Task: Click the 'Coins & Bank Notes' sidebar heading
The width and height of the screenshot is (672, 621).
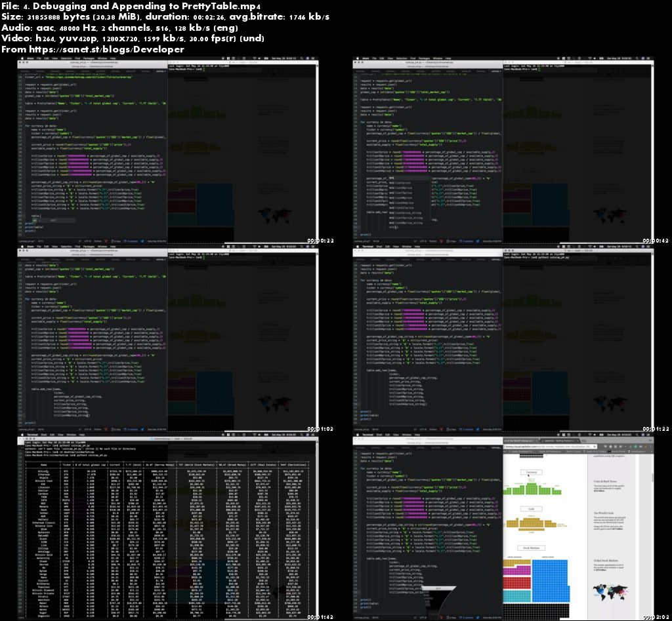Action: pos(605,481)
